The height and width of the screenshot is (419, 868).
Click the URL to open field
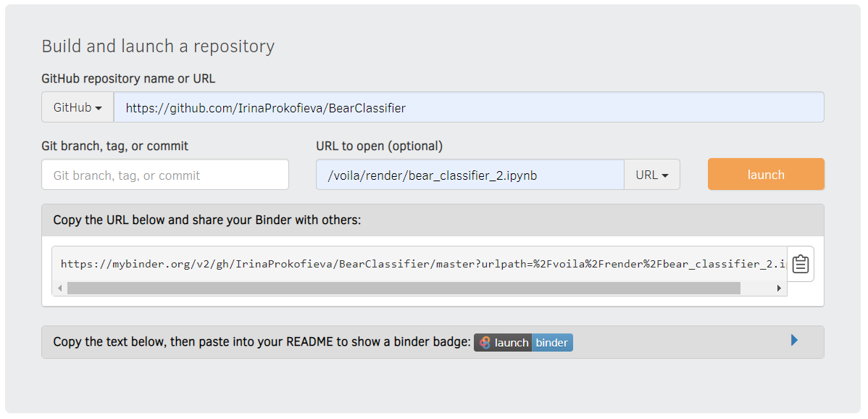[x=470, y=175]
